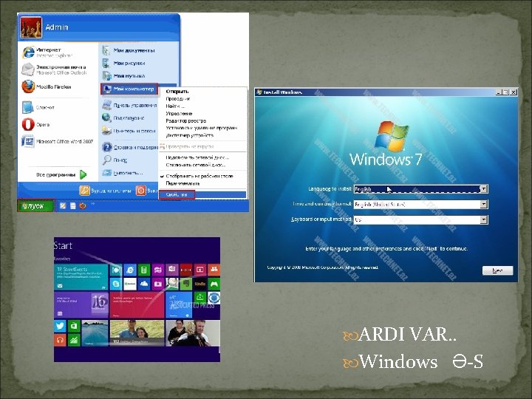Open Microsoft Office Word 2007
The width and height of the screenshot is (532, 399).
[57, 141]
